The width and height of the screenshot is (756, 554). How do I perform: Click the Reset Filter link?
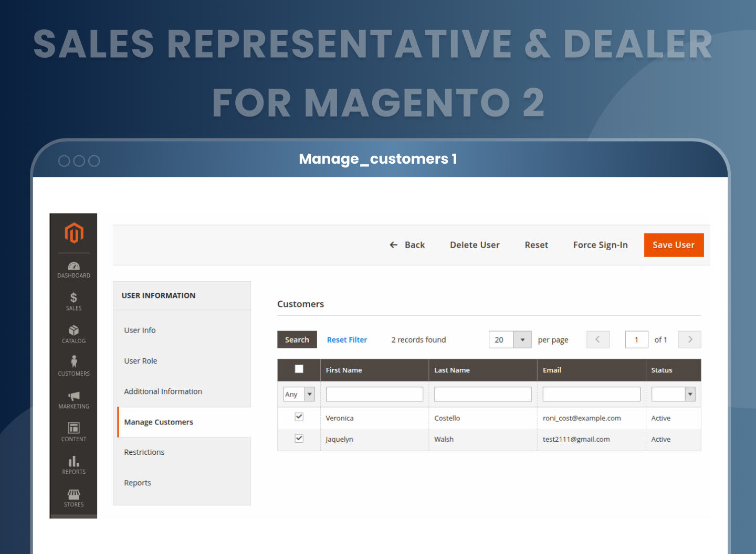346,339
